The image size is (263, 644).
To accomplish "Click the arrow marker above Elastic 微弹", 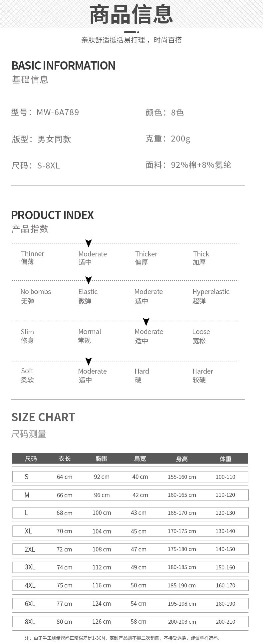I will pos(89,280).
